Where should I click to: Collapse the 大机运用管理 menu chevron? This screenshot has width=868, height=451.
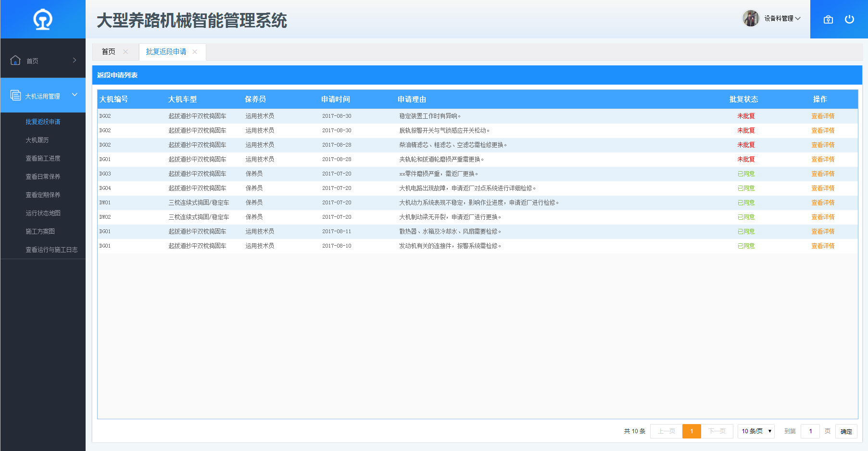pyautogui.click(x=75, y=95)
